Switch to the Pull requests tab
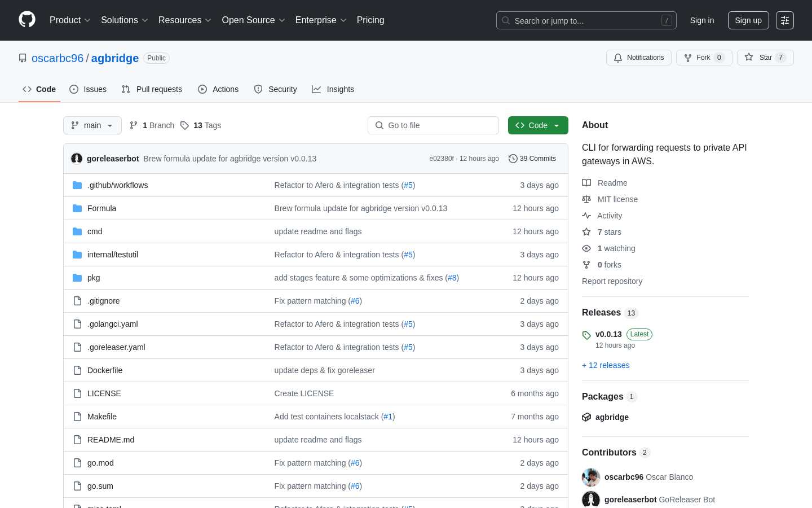 [152, 89]
